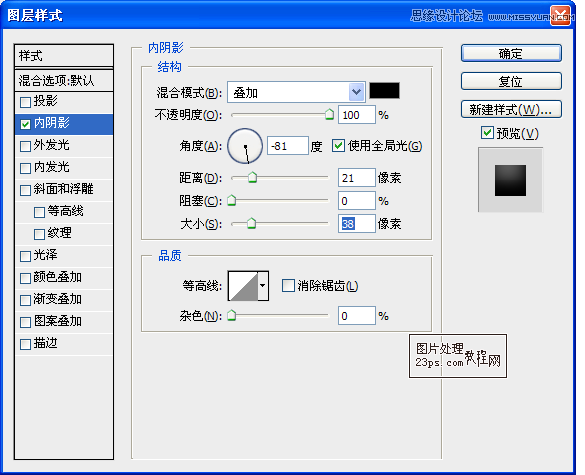Click the style preview thumbnail
Image resolution: width=585 pixels, height=475 pixels.
tap(510, 180)
